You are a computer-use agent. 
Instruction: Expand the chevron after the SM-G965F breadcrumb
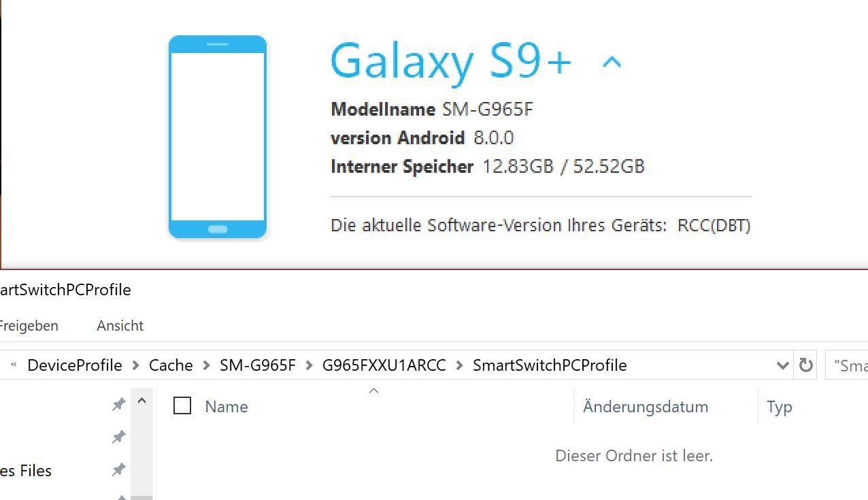tap(310, 365)
